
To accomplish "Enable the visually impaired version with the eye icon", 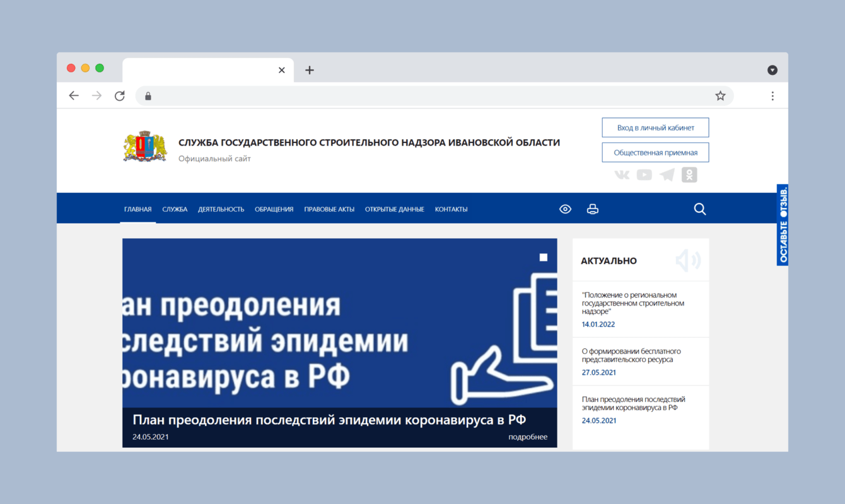I will tap(565, 209).
